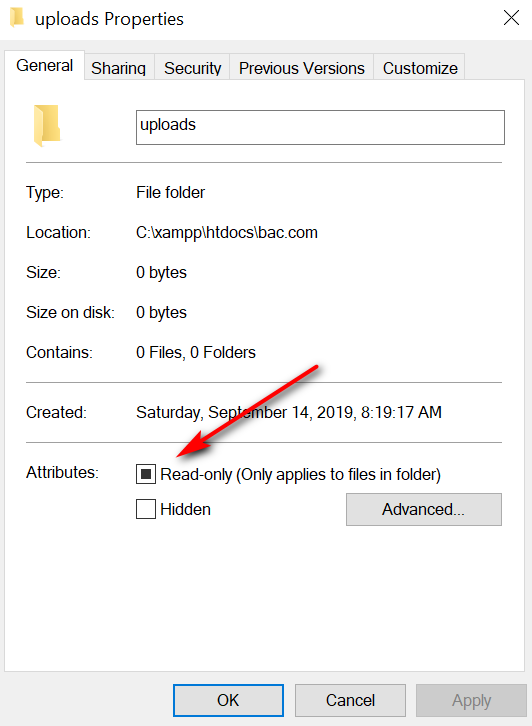Dismiss the dialog with Cancel

coord(350,700)
